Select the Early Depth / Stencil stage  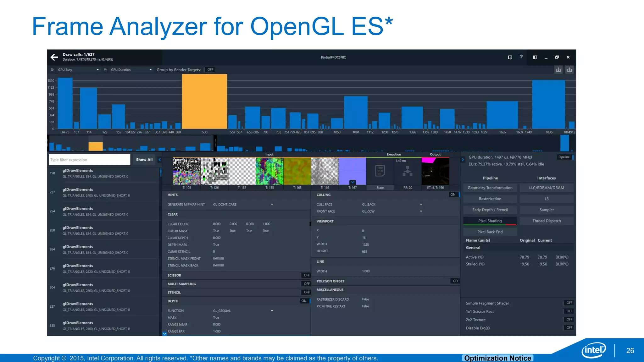[490, 210]
